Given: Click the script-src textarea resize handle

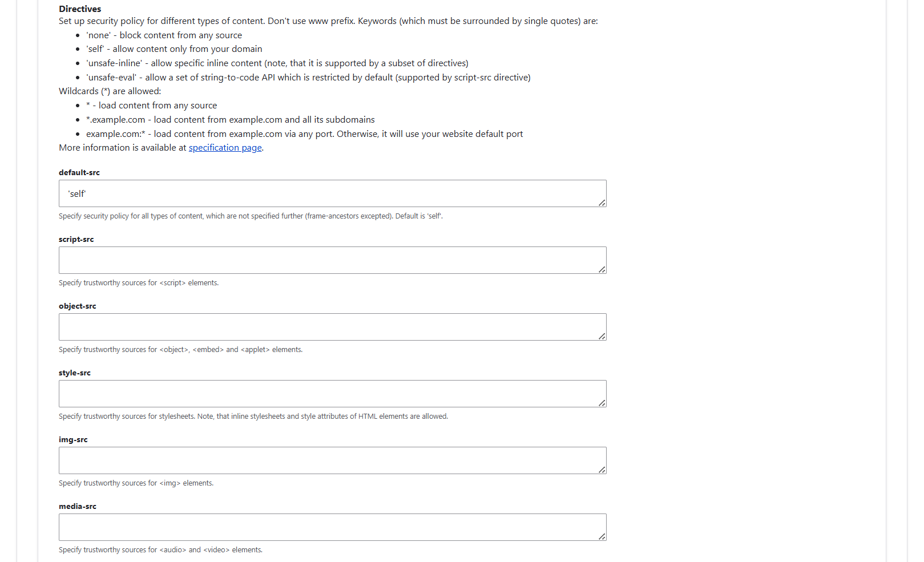Looking at the screenshot, I should pyautogui.click(x=602, y=269).
